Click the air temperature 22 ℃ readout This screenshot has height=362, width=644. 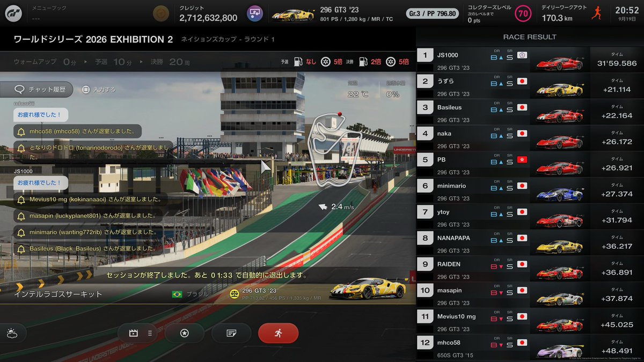point(358,94)
